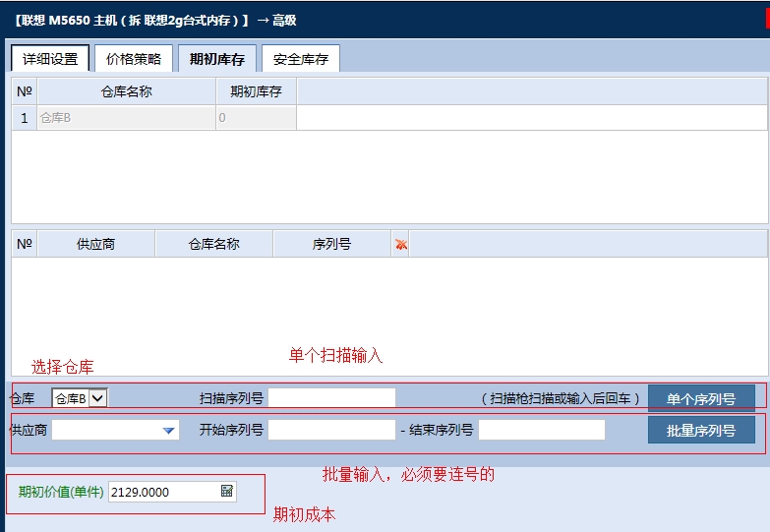Click the 期初价值(单件) value 2129.0000 field
Image resolution: width=770 pixels, height=532 pixels.
pyautogui.click(x=172, y=492)
